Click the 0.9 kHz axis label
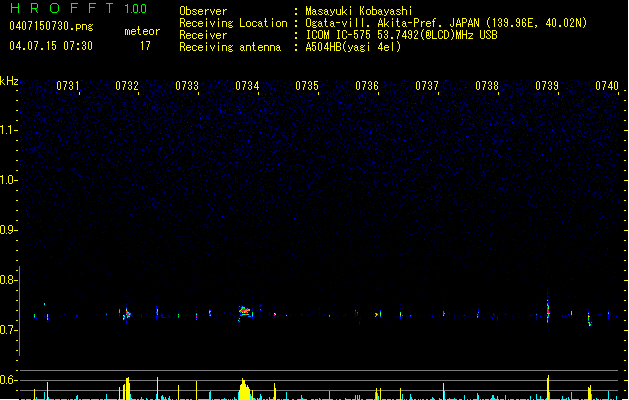The width and height of the screenshot is (629, 400). pyautogui.click(x=8, y=230)
